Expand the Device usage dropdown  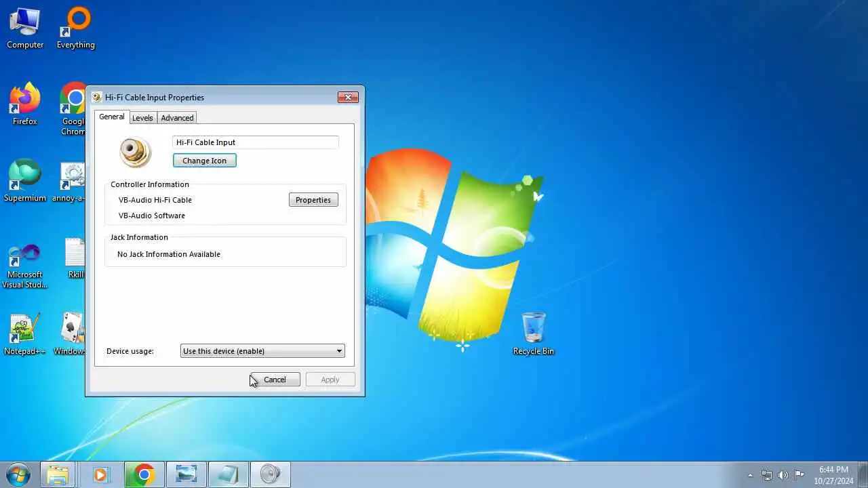coord(262,351)
